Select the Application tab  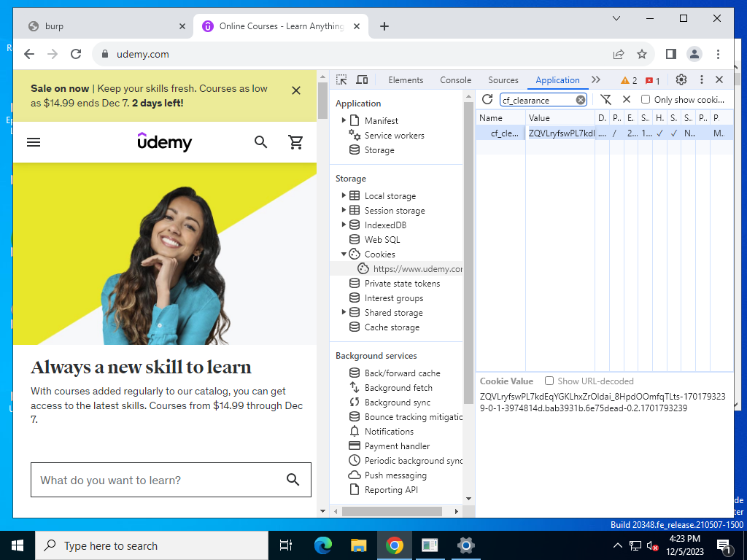[557, 80]
